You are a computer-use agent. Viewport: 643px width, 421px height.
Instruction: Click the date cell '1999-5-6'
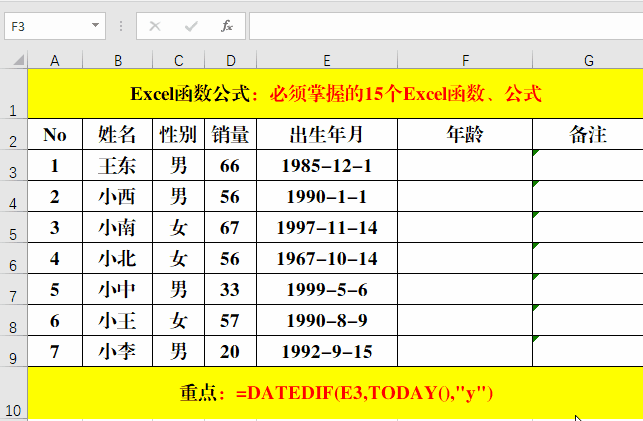pyautogui.click(x=327, y=289)
